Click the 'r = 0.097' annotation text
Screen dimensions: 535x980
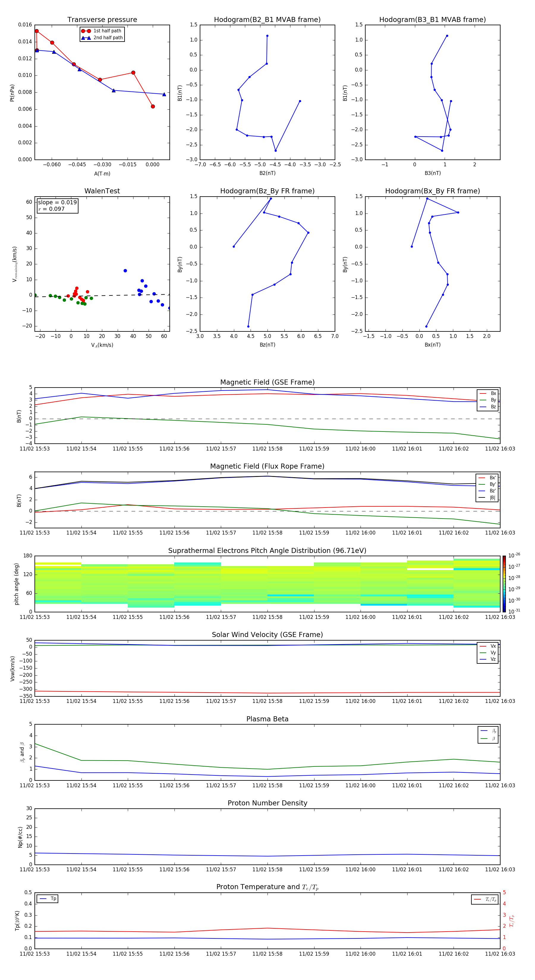[x=51, y=209]
